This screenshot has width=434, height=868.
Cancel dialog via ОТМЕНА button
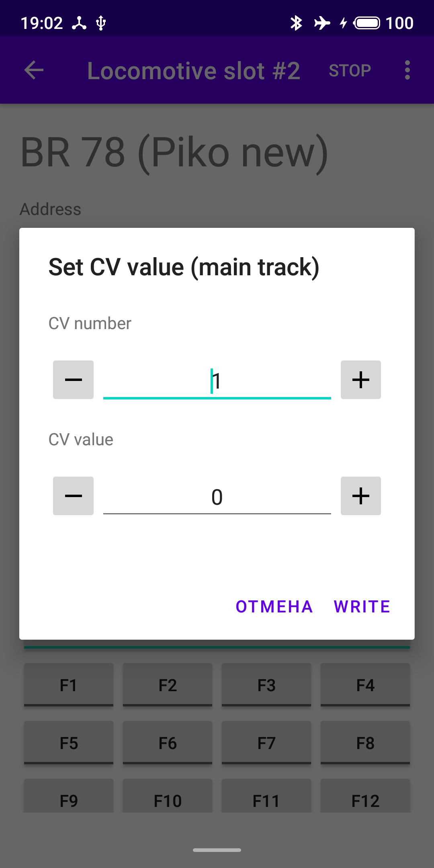click(274, 606)
